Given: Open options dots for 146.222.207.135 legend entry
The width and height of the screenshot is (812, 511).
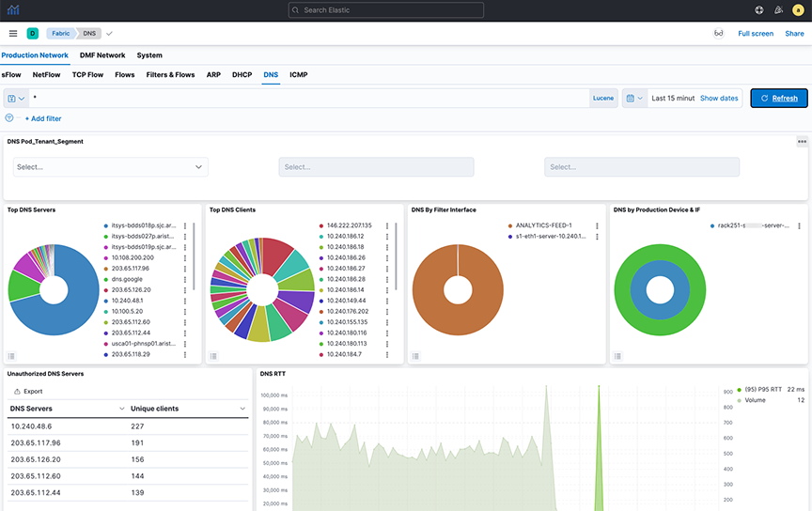Looking at the screenshot, I should point(387,225).
